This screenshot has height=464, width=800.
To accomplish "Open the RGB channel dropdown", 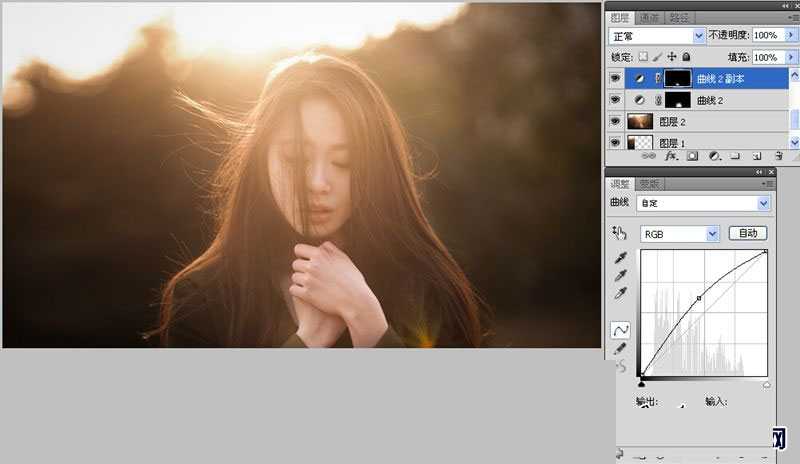I will tap(679, 234).
